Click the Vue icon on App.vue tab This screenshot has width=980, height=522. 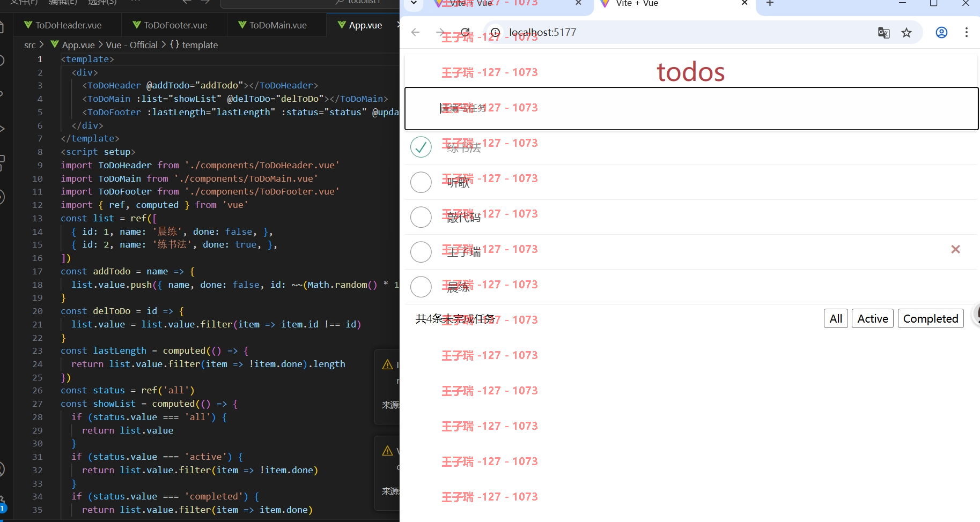click(x=342, y=25)
